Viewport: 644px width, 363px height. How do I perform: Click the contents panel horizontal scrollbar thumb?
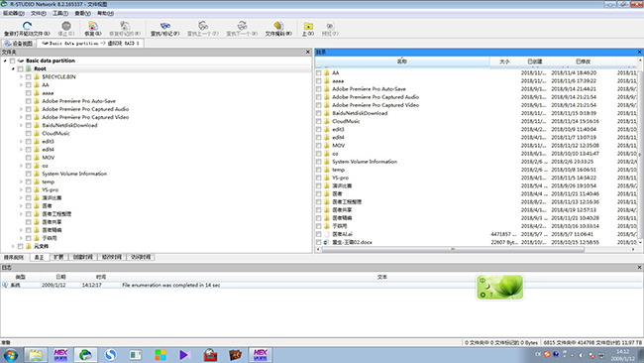pos(453,249)
